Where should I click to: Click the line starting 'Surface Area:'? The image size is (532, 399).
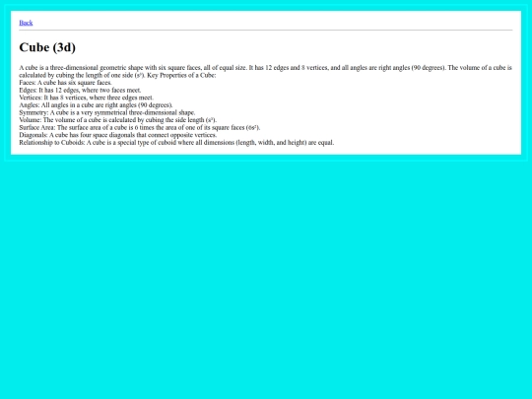[140, 127]
